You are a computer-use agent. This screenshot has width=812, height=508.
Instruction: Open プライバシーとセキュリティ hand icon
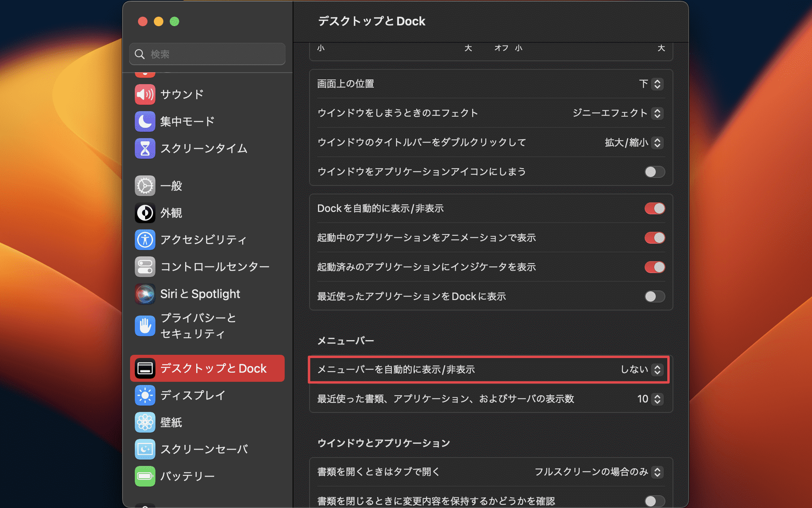(x=145, y=326)
